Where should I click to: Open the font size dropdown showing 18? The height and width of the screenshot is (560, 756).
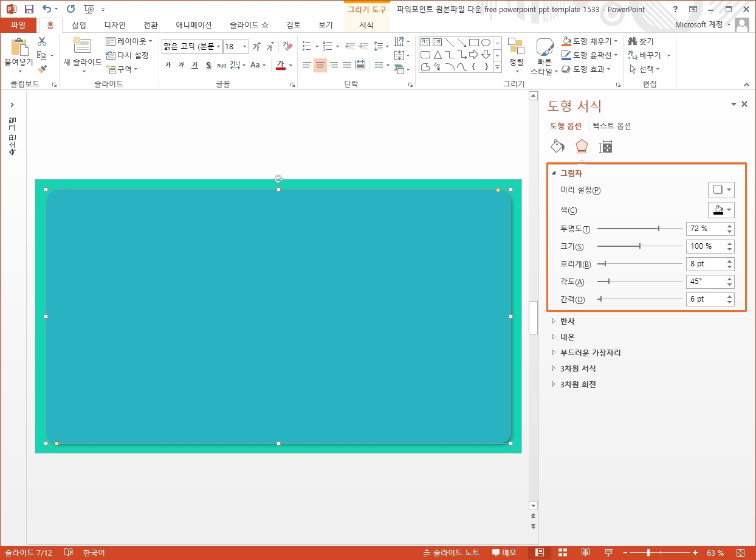[x=245, y=47]
